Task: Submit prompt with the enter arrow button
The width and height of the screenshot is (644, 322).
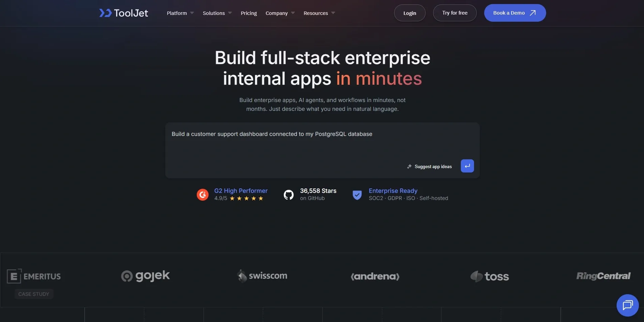Action: pyautogui.click(x=467, y=166)
